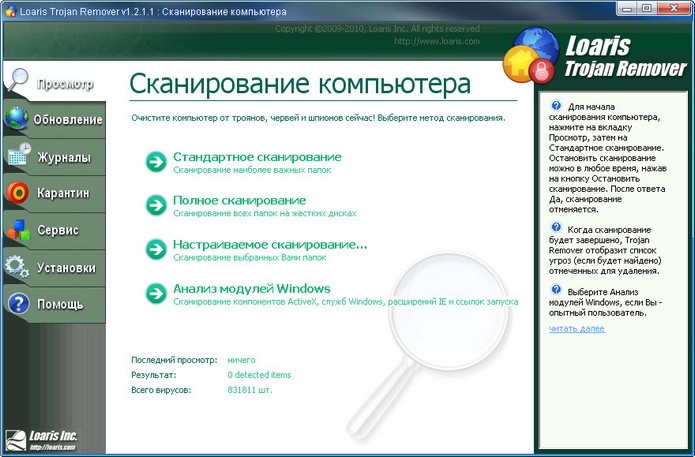Minimize the Loaris Trojan Remover window
The image size is (695, 457).
click(626, 8)
